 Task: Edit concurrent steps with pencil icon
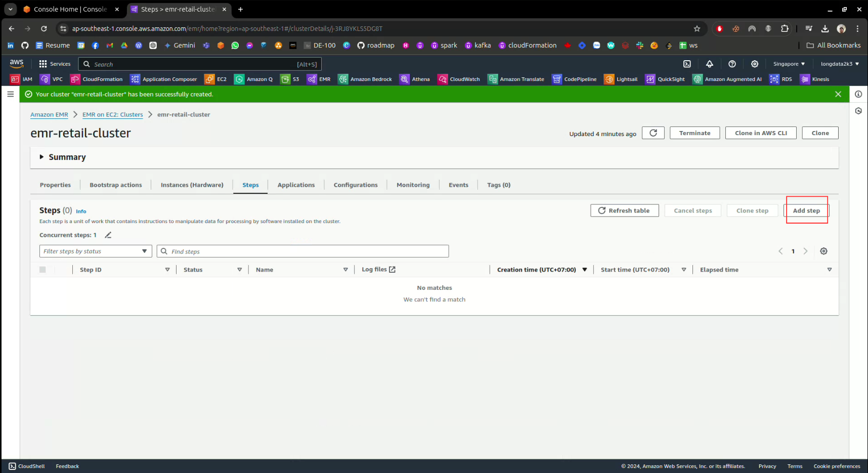(108, 235)
